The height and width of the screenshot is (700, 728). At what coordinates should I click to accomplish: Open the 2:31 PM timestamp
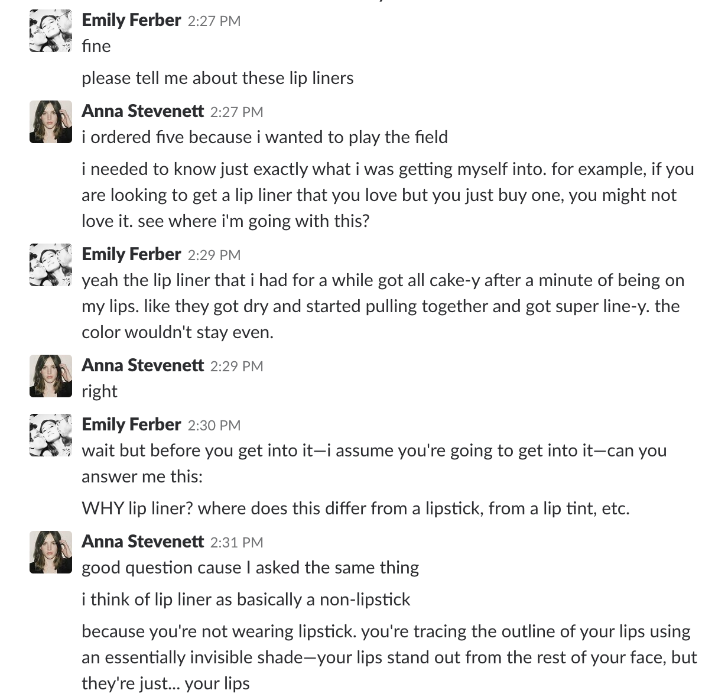pos(236,543)
